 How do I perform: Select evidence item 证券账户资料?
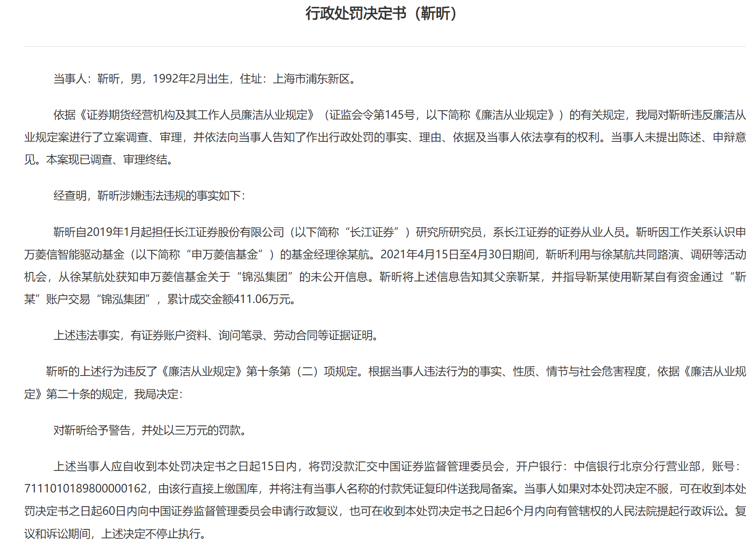tap(174, 335)
